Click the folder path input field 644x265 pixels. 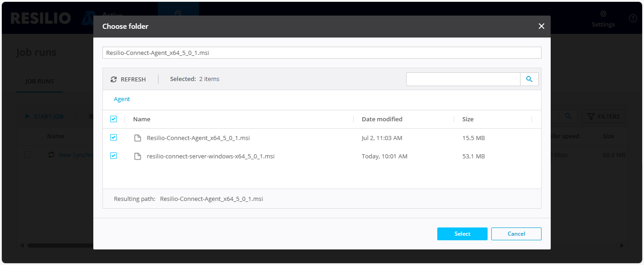[x=322, y=53]
